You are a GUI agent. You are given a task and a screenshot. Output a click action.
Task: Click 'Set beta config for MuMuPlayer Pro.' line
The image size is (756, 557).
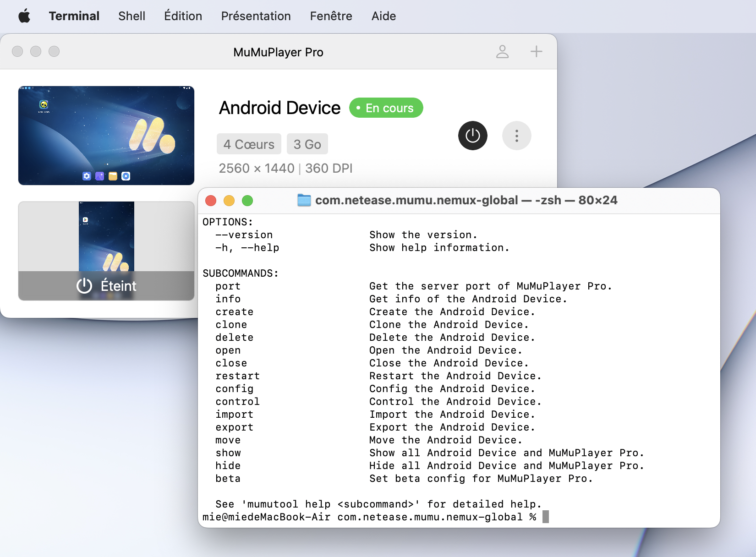[481, 479]
